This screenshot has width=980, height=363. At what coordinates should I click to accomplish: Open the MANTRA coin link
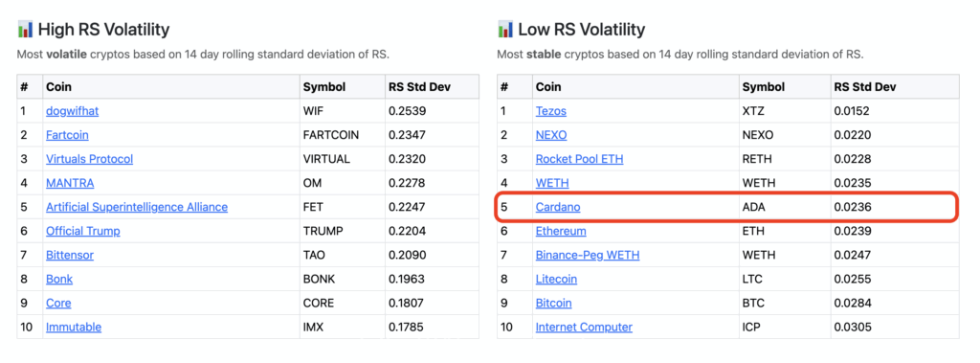tap(70, 183)
